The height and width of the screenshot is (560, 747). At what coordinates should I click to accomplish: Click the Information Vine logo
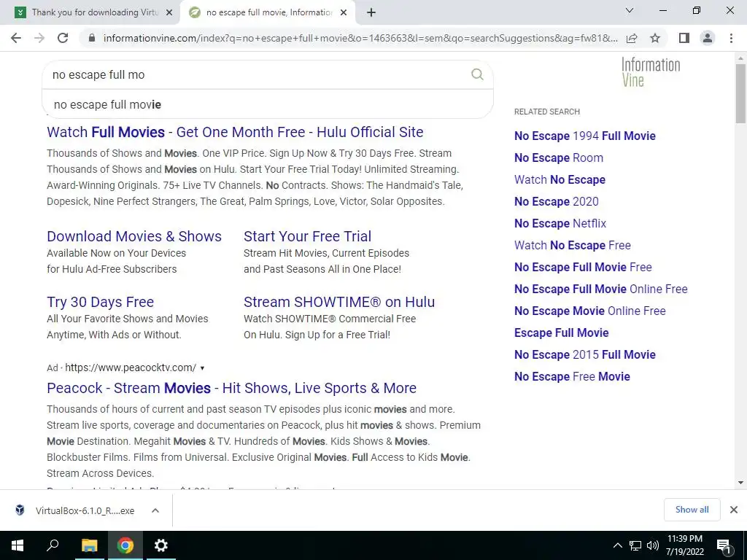tap(651, 72)
